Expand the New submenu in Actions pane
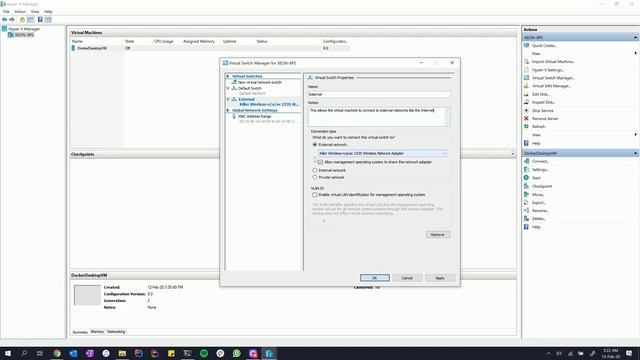This screenshot has width=640, height=360. [x=635, y=53]
